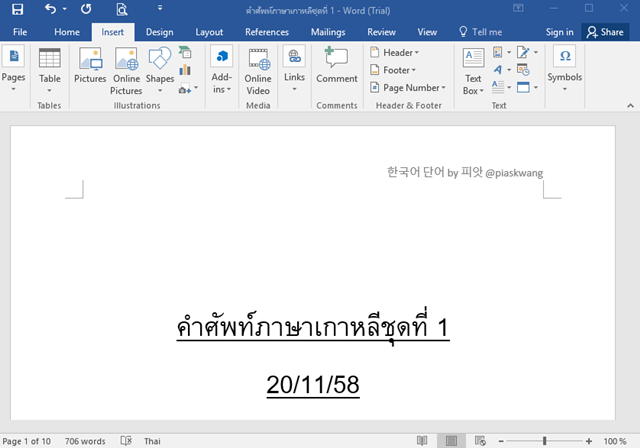Insert WordArt text
This screenshot has height=448, width=640.
coord(502,70)
